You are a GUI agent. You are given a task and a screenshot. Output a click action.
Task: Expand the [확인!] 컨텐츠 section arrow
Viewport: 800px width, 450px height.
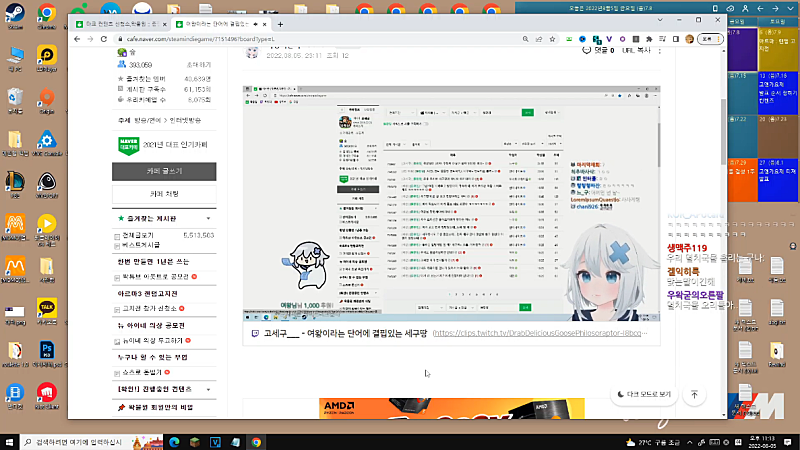click(208, 389)
